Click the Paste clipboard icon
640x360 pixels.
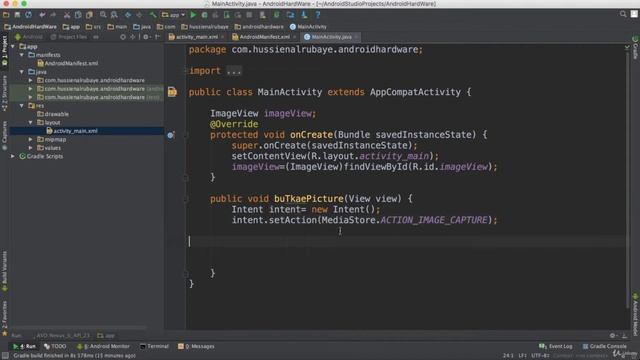(x=89, y=15)
